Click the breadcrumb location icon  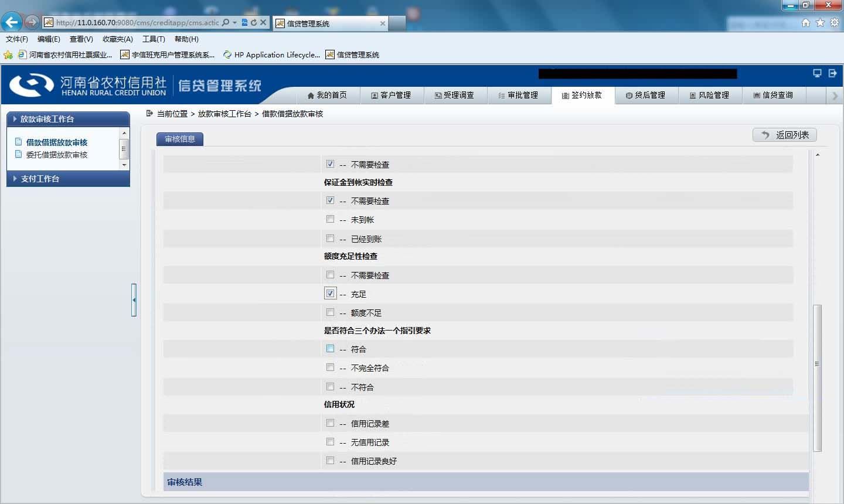pyautogui.click(x=149, y=113)
